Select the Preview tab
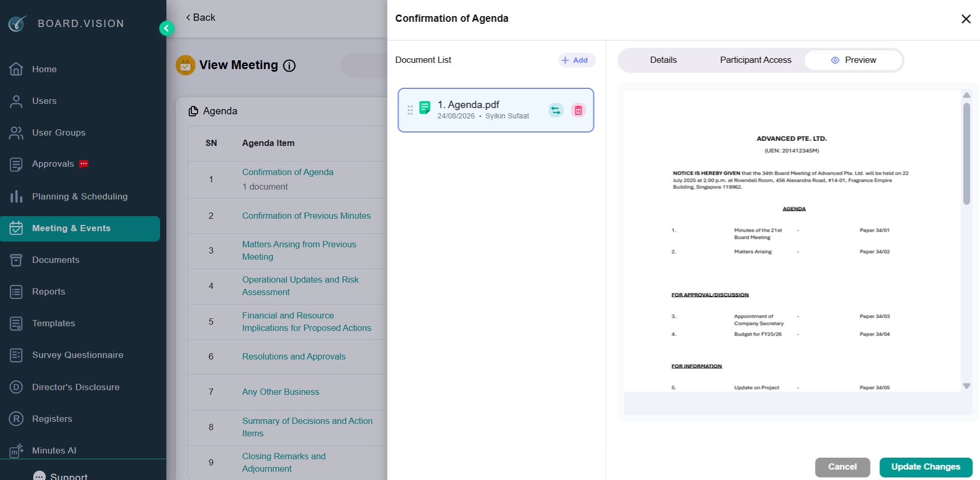This screenshot has width=980, height=480. point(853,60)
